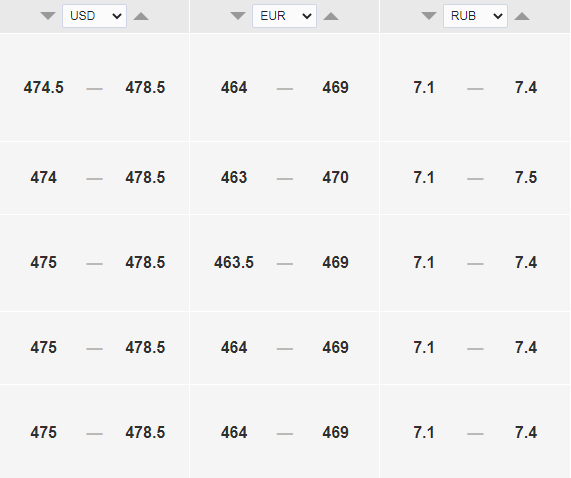Viewport: 571px width, 478px height.
Task: Click 469 EUR sell rate in last row
Action: pos(335,432)
